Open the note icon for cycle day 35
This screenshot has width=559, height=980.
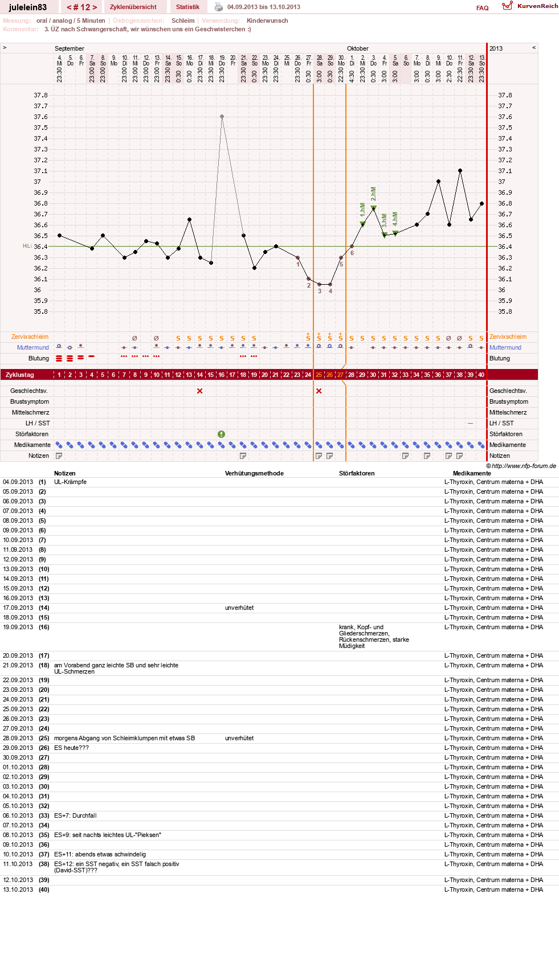[x=427, y=456]
